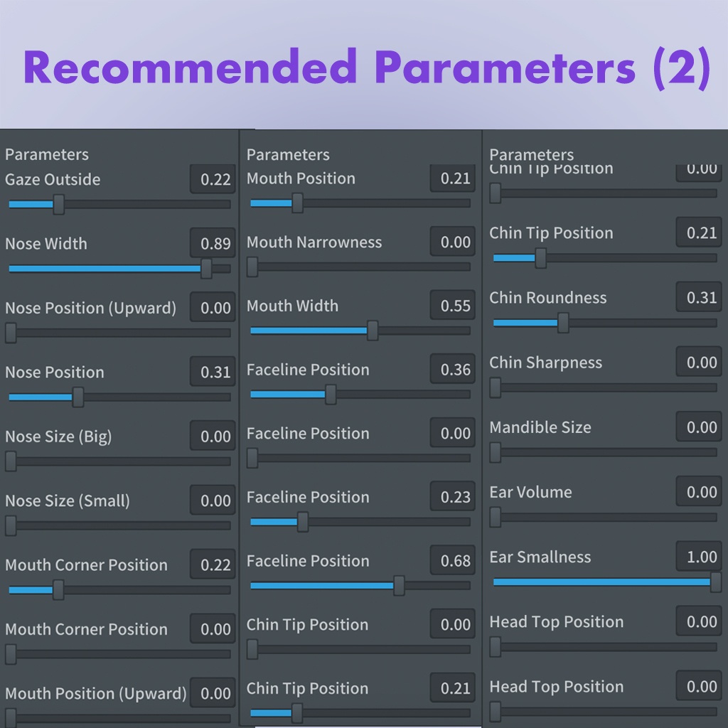Click the Nose Size (Big) slider handle
The height and width of the screenshot is (728, 728).
(11, 461)
